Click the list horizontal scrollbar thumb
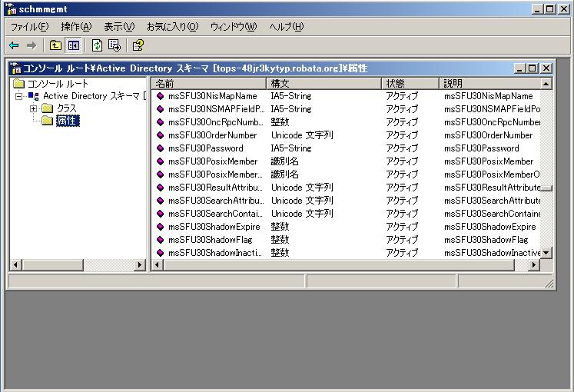 (x=339, y=264)
